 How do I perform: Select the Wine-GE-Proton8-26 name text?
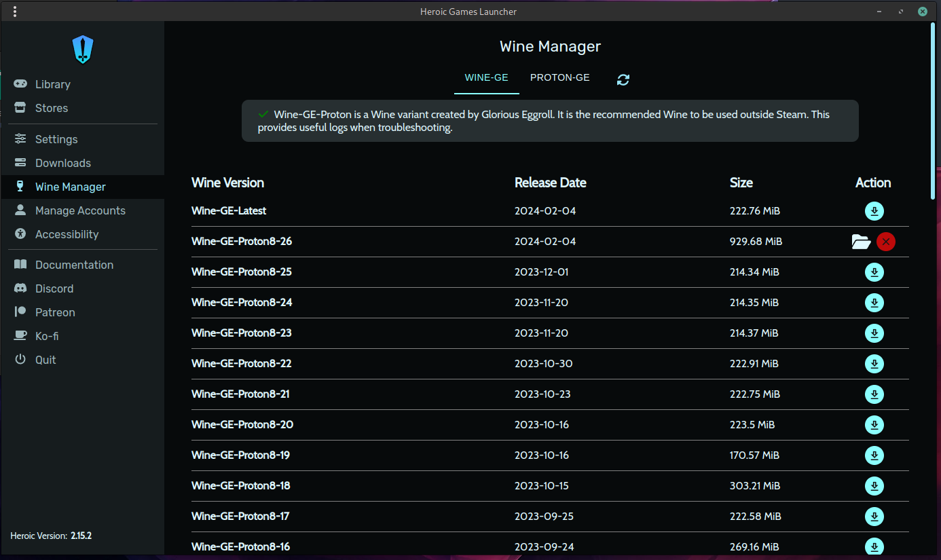[x=242, y=242]
